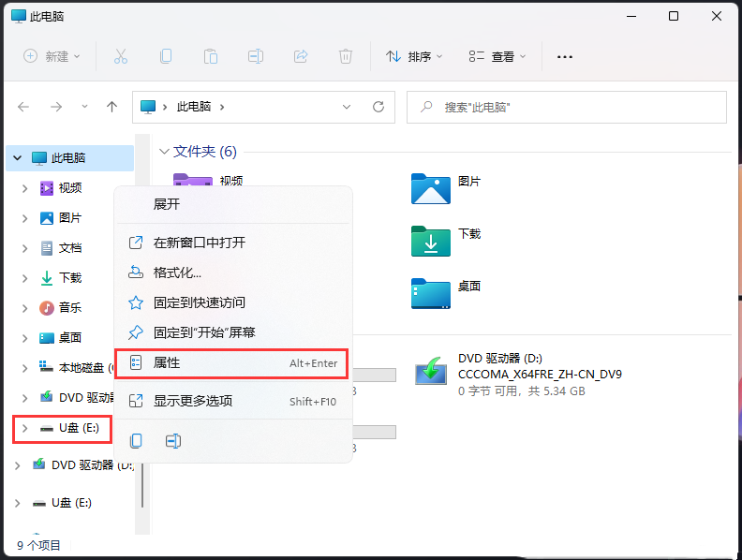Open the 查看 view dropdown
The image size is (742, 560).
point(497,56)
